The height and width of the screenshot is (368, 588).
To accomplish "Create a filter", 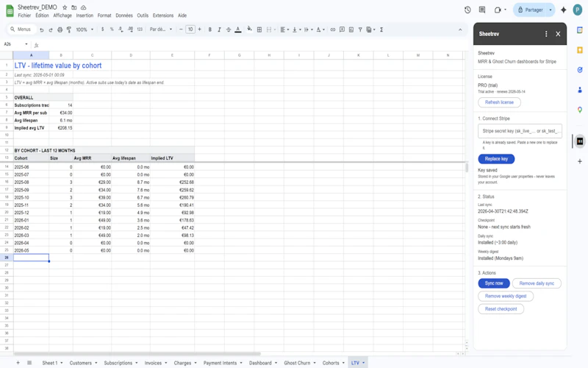I will tap(360, 29).
